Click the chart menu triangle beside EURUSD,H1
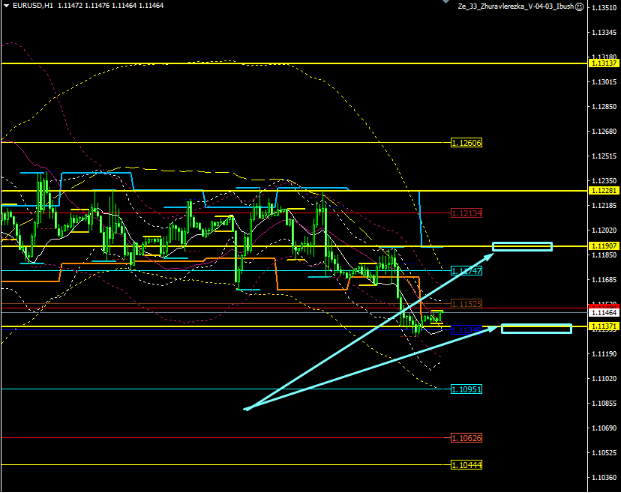Viewport: 621px width, 493px height. (5, 5)
